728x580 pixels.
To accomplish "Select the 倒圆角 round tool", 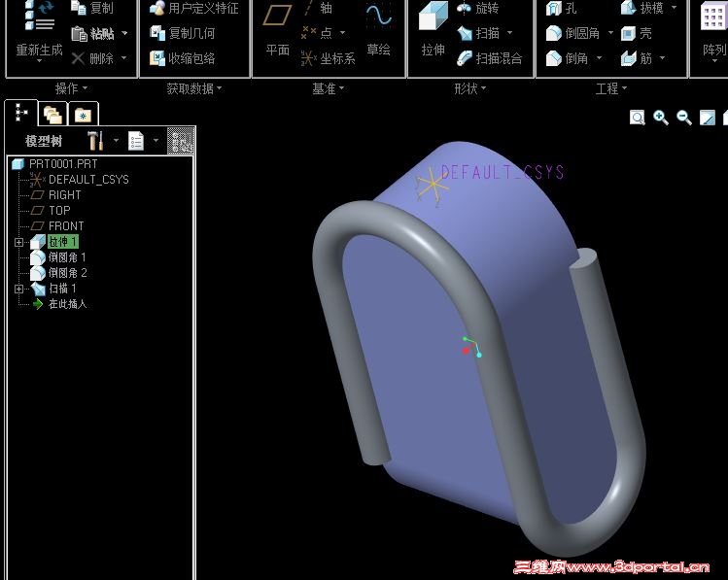I will click(572, 33).
